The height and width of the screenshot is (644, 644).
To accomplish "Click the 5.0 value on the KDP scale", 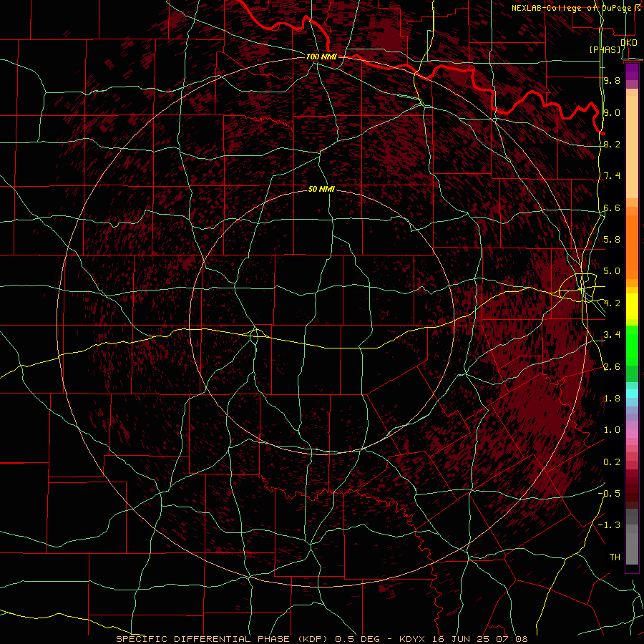I will tap(612, 271).
